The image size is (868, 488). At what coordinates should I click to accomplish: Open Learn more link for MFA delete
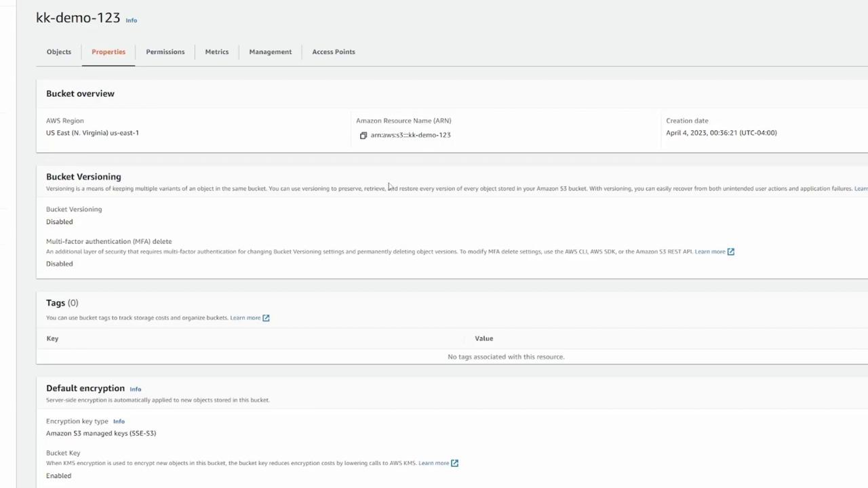click(709, 251)
